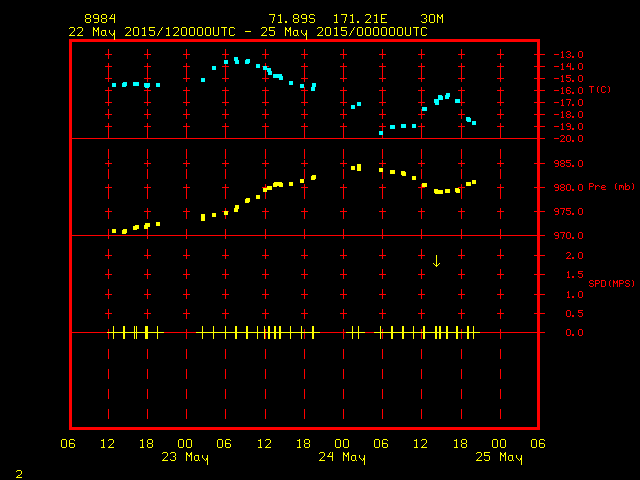
Task: Click the -17.0 temperature axis value
Action: [x=569, y=102]
